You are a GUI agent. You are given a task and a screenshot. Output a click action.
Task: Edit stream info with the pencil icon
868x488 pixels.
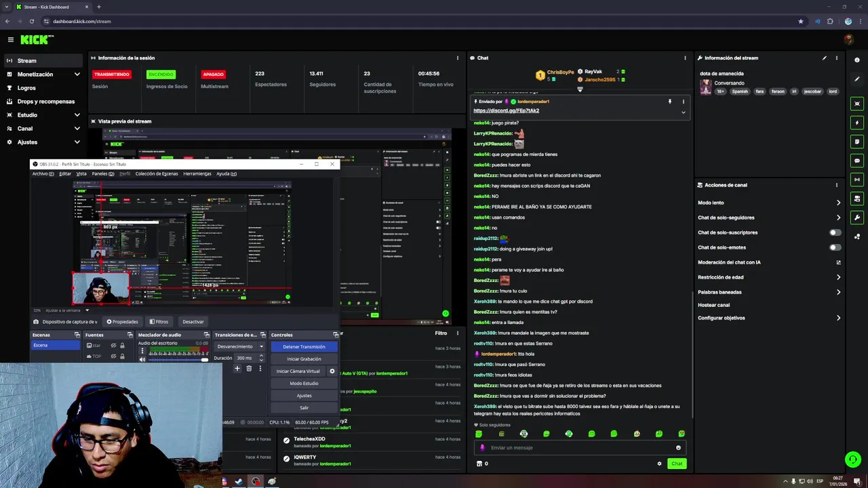pos(825,58)
